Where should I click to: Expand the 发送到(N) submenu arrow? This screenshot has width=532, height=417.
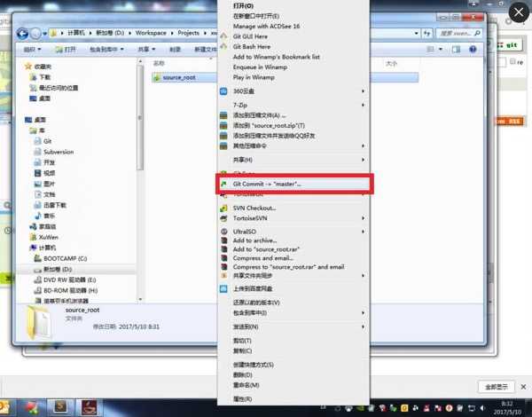tap(363, 327)
